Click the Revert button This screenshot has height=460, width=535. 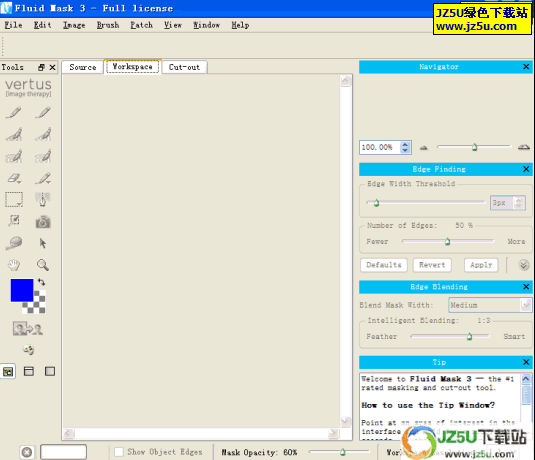pyautogui.click(x=432, y=265)
